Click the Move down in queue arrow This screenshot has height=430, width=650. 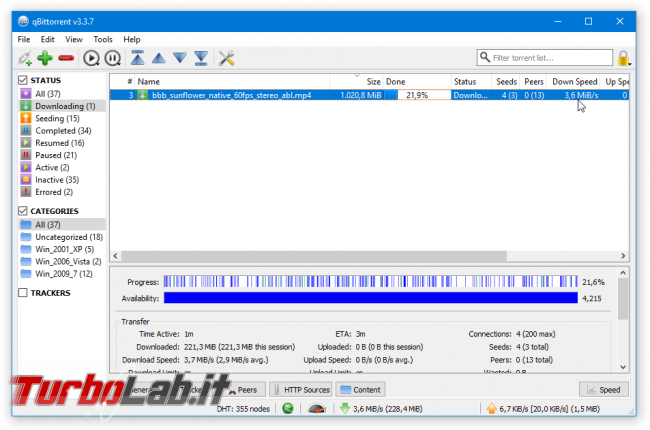pos(180,58)
